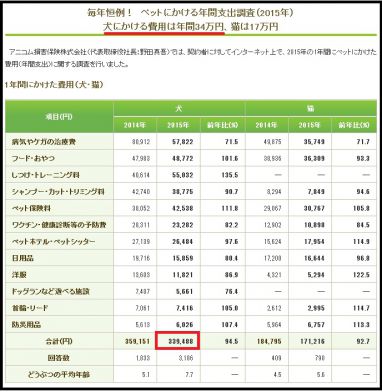The width and height of the screenshot is (382, 392).
Task: Click the 防災用品 row label
Action: pyautogui.click(x=26, y=325)
